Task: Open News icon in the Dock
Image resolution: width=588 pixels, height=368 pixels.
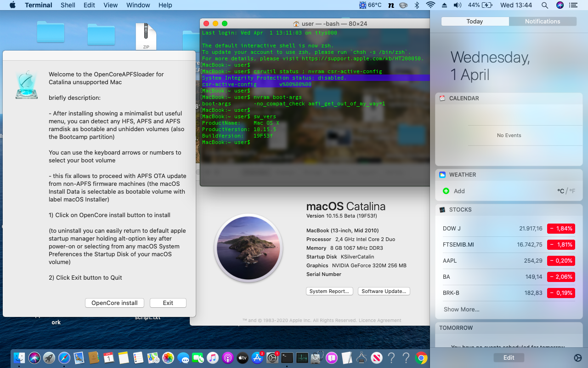Action: tap(376, 358)
